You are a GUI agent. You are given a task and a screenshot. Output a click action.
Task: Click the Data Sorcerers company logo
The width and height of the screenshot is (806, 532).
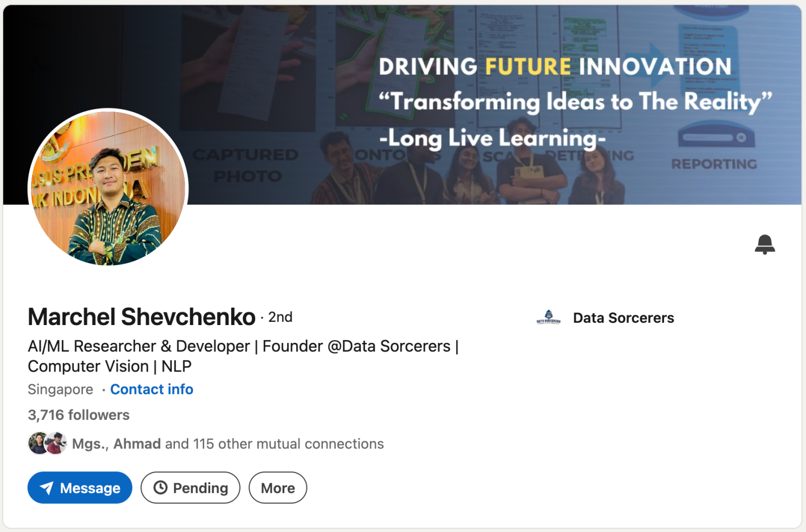tap(548, 317)
